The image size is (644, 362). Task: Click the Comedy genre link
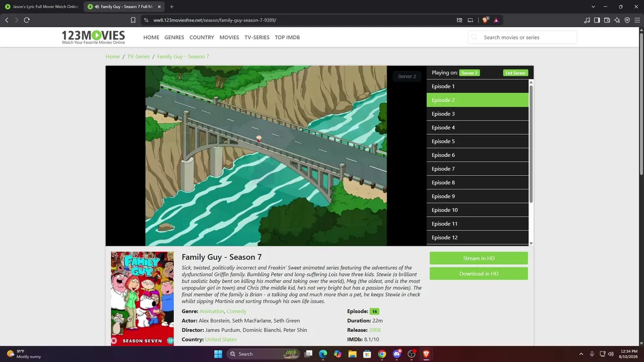tap(236, 312)
